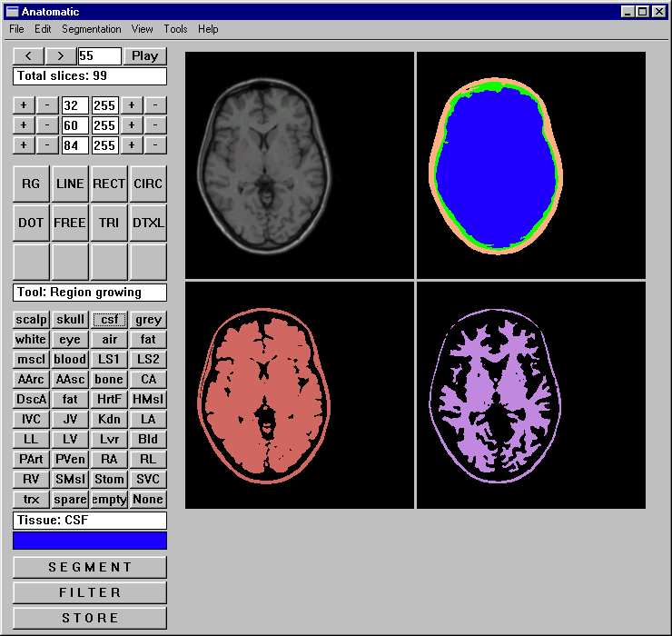Go to the previous slice arrow

point(28,56)
